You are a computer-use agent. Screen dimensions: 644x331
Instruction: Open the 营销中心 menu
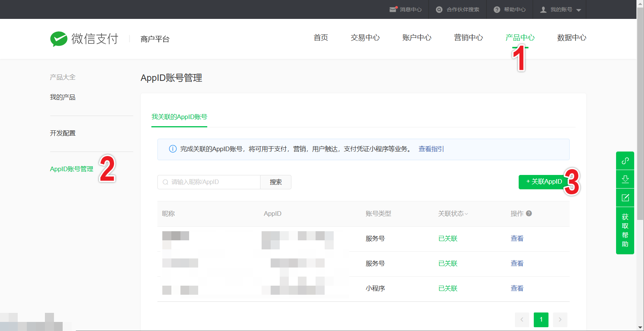468,37
